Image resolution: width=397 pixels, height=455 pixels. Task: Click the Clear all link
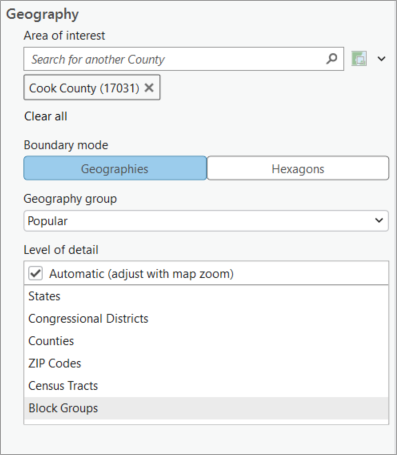(46, 116)
